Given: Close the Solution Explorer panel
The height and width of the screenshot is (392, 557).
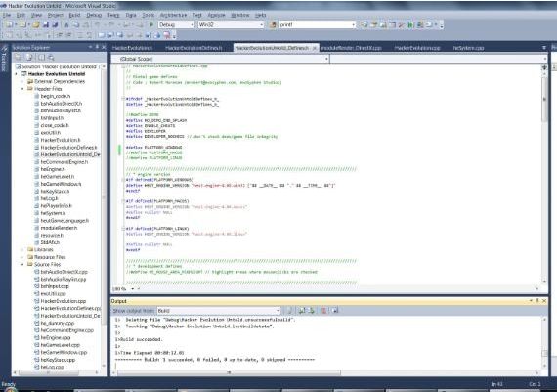Looking at the screenshot, I should tap(104, 47).
